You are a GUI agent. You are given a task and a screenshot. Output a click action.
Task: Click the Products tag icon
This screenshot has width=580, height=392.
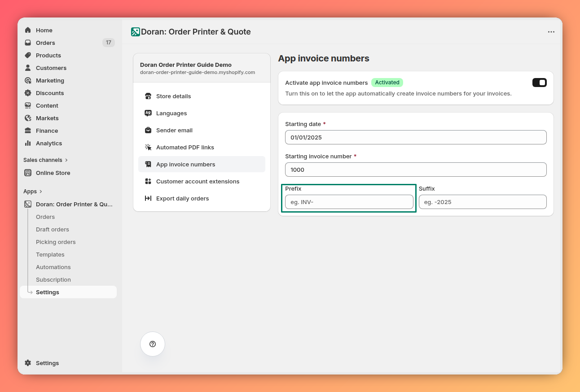pyautogui.click(x=28, y=55)
